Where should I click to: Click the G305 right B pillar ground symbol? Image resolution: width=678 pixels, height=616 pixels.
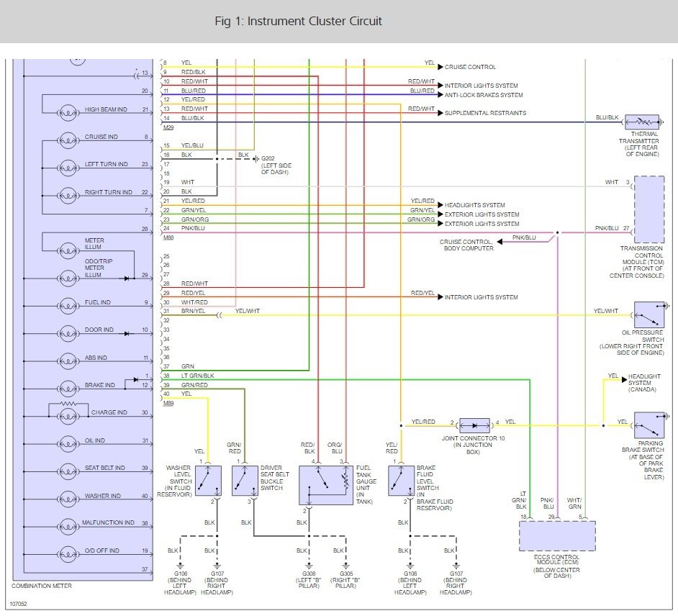346,566
